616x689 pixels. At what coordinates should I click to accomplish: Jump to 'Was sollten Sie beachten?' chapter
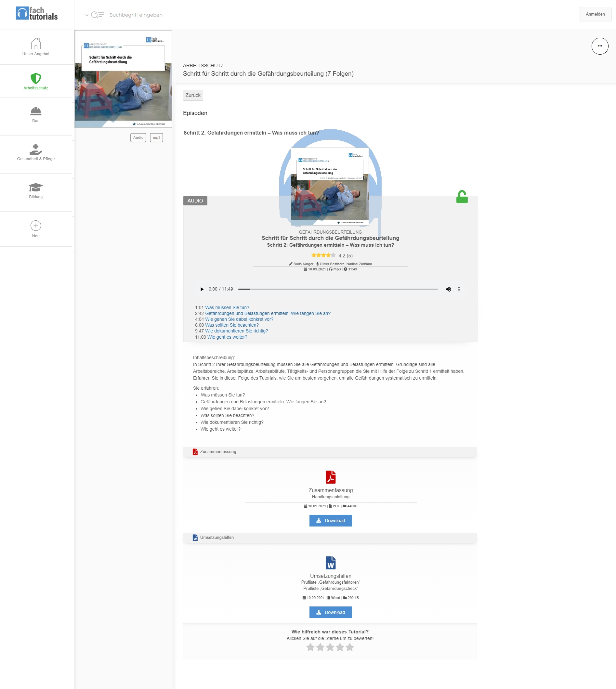tap(232, 325)
